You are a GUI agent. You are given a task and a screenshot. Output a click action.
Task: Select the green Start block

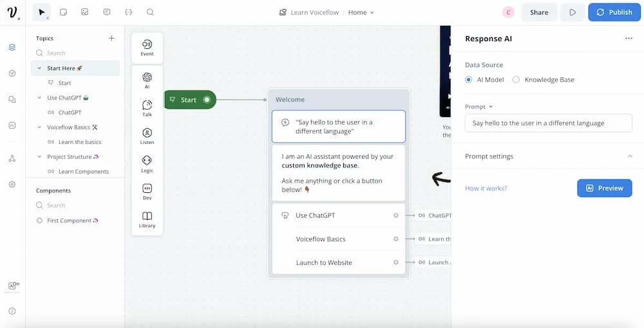tap(190, 100)
